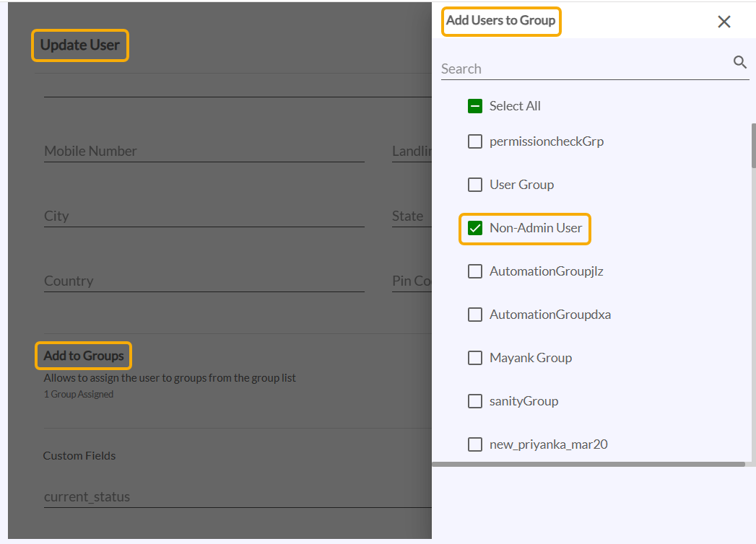756x544 pixels.
Task: Click the horizontal scrollbar below group list
Action: (x=588, y=465)
